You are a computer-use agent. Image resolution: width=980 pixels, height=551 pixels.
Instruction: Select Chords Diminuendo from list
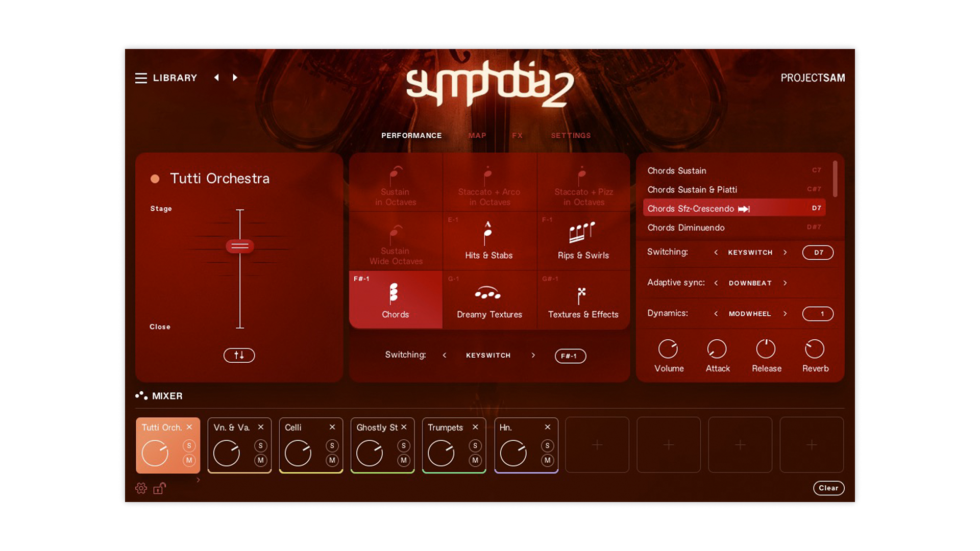click(x=685, y=228)
